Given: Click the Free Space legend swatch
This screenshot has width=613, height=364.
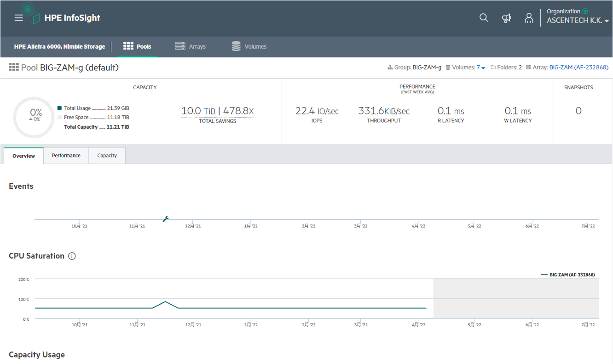Looking at the screenshot, I should pyautogui.click(x=59, y=117).
